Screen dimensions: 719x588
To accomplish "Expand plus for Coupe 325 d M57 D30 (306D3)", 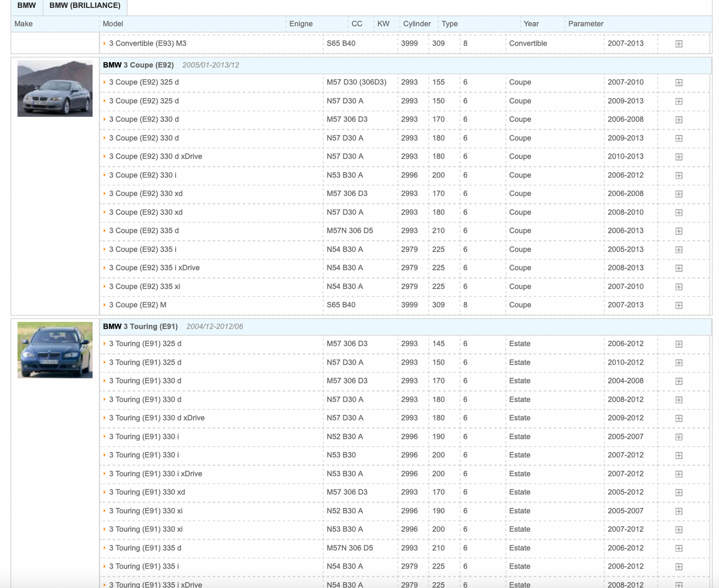I will [679, 83].
